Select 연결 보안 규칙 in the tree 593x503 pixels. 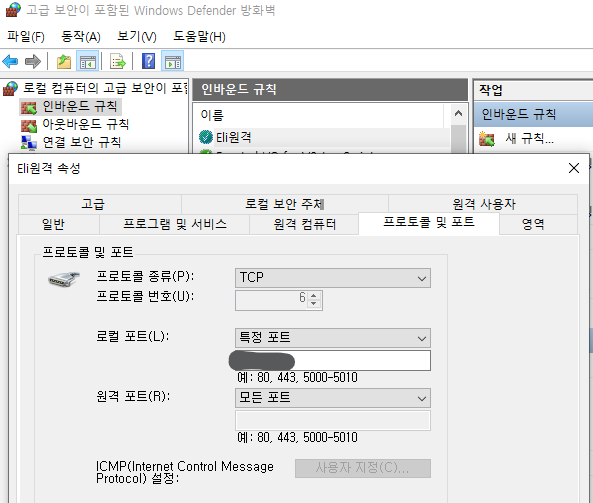tap(82, 142)
